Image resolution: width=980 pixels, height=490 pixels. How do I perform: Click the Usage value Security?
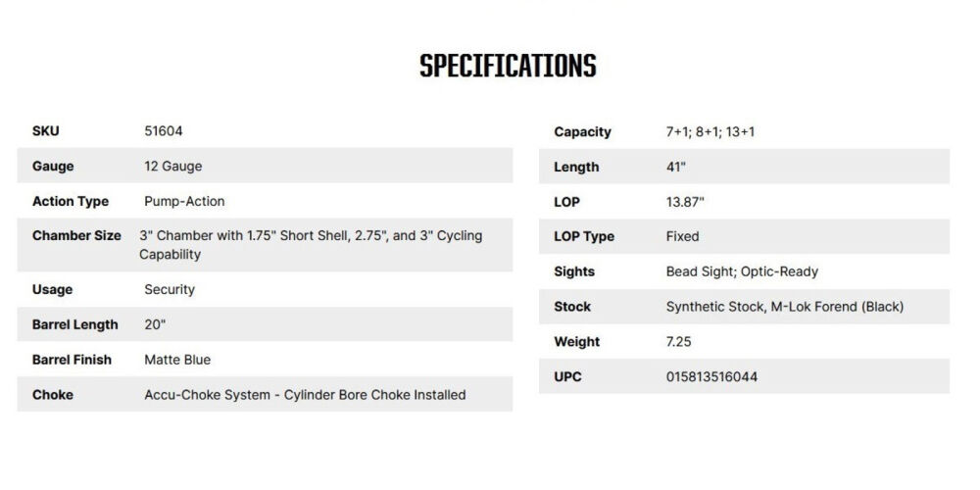coord(170,289)
